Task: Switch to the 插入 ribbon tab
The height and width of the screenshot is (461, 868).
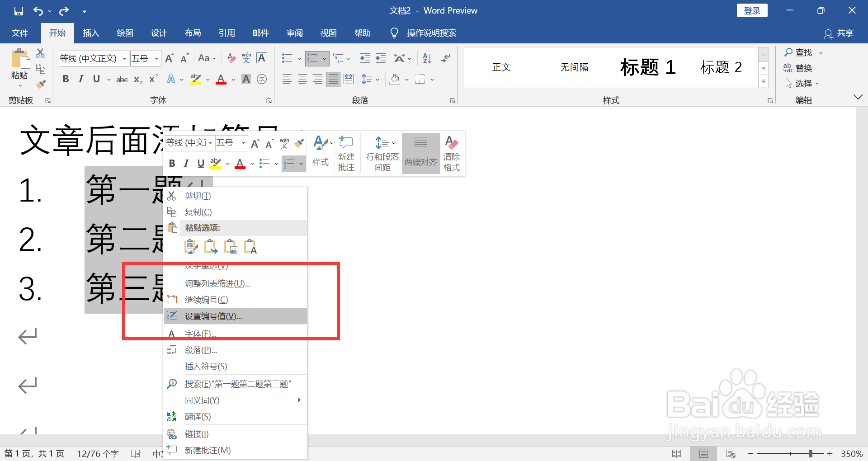Action: [91, 33]
